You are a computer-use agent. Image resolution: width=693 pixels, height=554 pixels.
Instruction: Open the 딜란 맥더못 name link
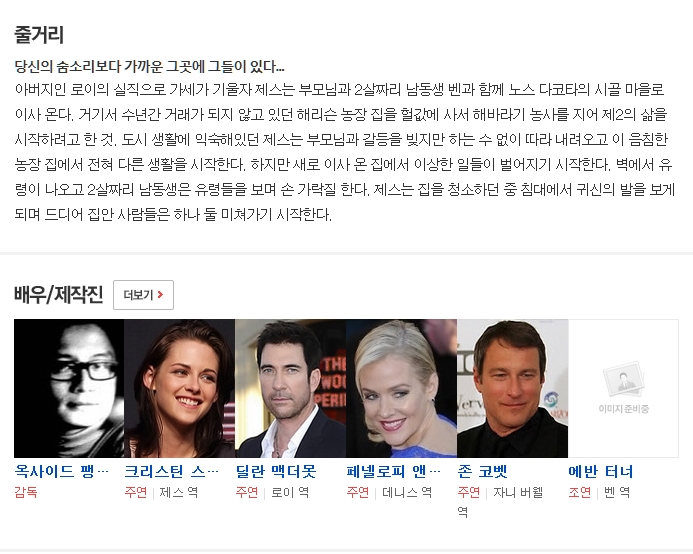pos(276,471)
